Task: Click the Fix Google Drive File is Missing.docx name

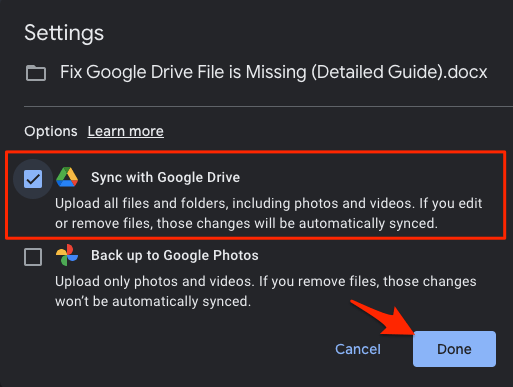Action: pos(273,72)
